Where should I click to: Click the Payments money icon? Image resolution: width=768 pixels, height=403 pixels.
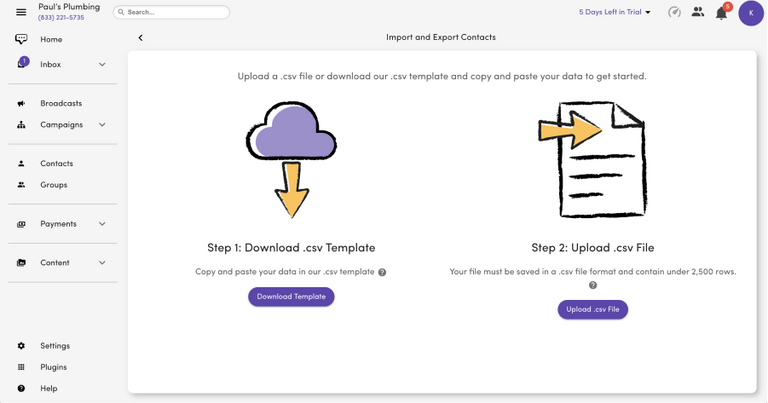point(21,224)
